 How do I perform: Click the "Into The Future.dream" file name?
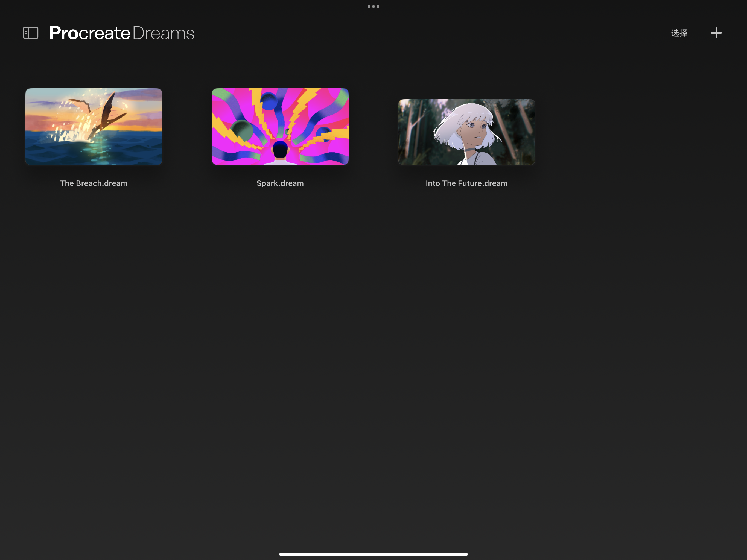pyautogui.click(x=466, y=183)
